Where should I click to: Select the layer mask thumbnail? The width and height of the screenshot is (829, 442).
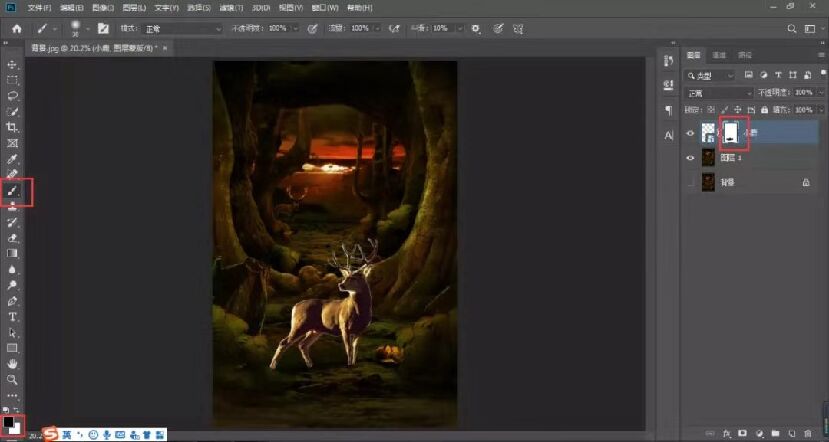pos(731,133)
